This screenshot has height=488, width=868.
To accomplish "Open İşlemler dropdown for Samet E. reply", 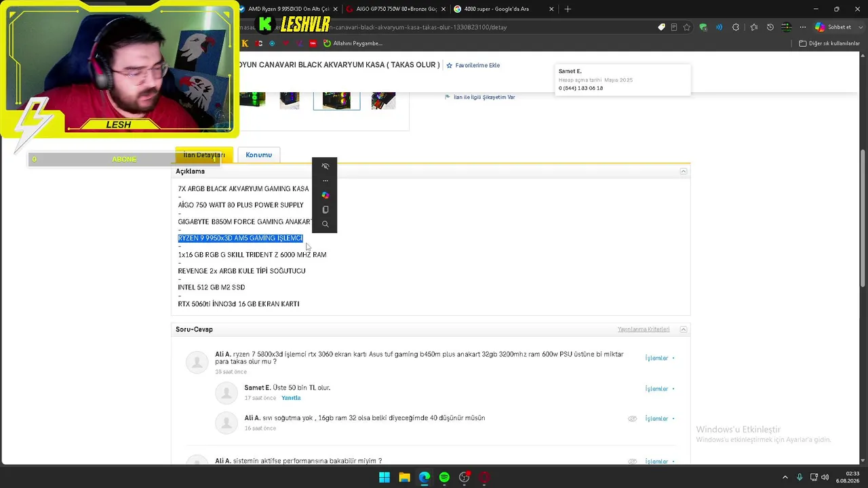I will [660, 389].
